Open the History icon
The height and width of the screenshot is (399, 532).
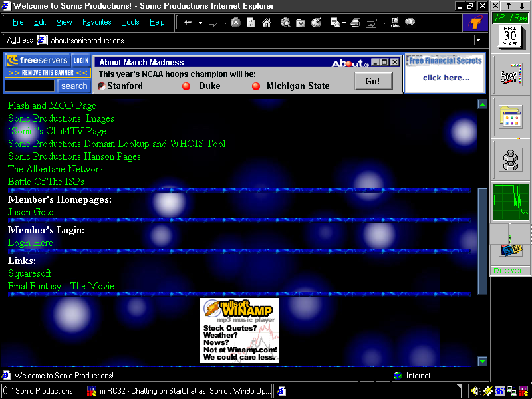point(316,22)
